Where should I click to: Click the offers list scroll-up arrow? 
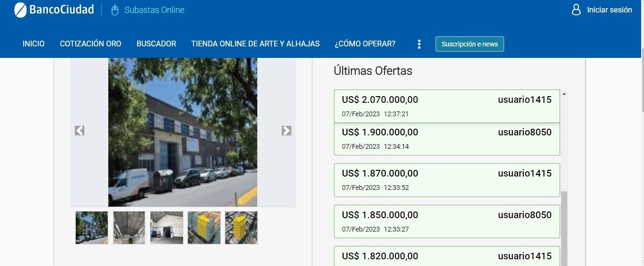click(564, 94)
